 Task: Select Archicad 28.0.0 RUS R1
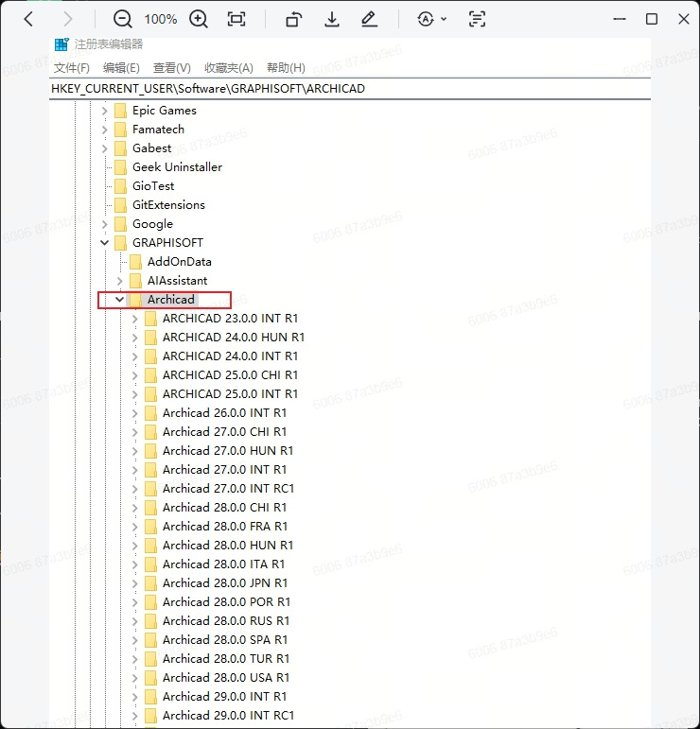coord(226,621)
